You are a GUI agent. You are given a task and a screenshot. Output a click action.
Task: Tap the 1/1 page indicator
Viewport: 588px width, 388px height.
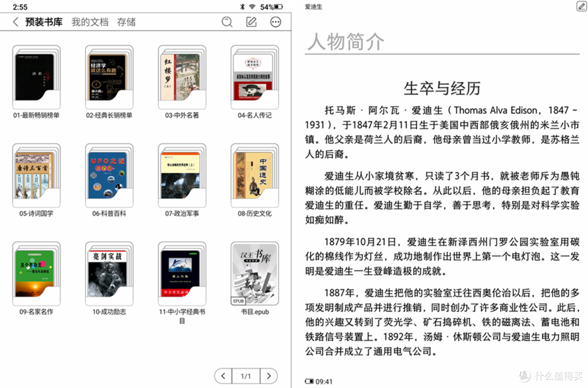click(x=246, y=376)
